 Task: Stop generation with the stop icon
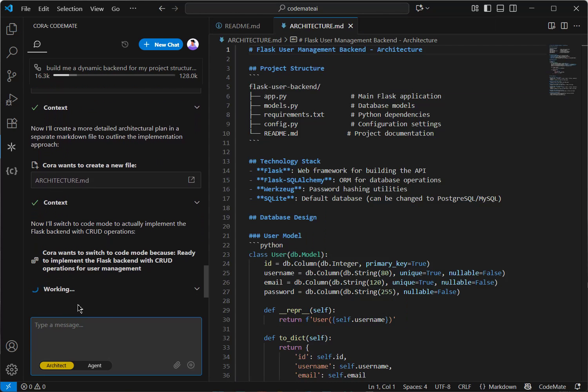[191, 365]
